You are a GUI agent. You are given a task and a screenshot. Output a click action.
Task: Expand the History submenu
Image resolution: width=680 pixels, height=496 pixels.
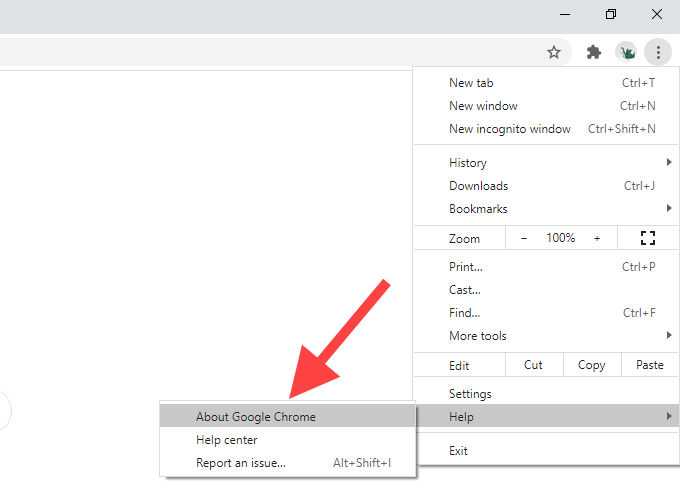[x=546, y=163]
